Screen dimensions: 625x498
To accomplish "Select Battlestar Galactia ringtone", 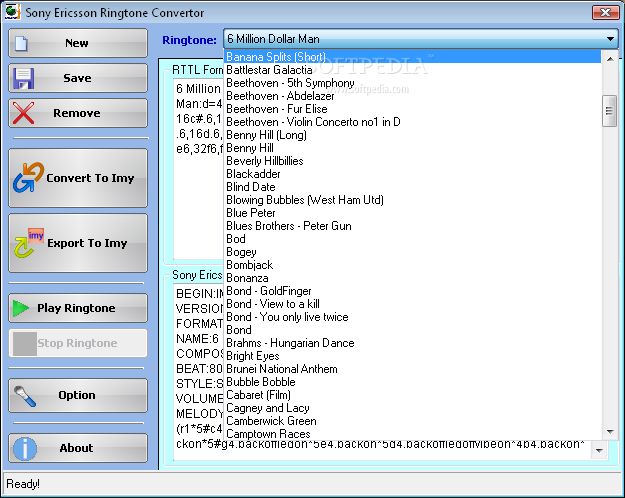I will click(412, 70).
